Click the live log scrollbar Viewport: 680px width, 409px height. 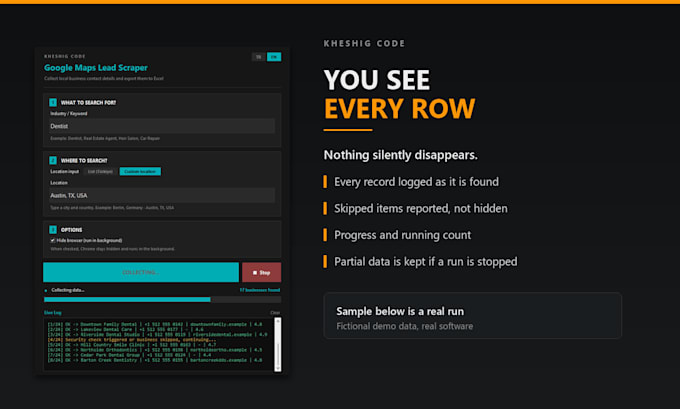(278, 345)
